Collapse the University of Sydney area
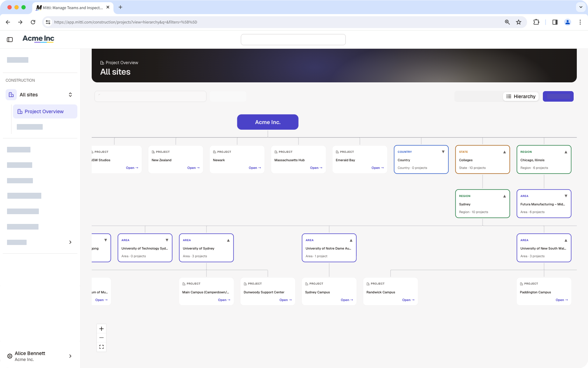Image resolution: width=588 pixels, height=368 pixels. click(x=228, y=240)
